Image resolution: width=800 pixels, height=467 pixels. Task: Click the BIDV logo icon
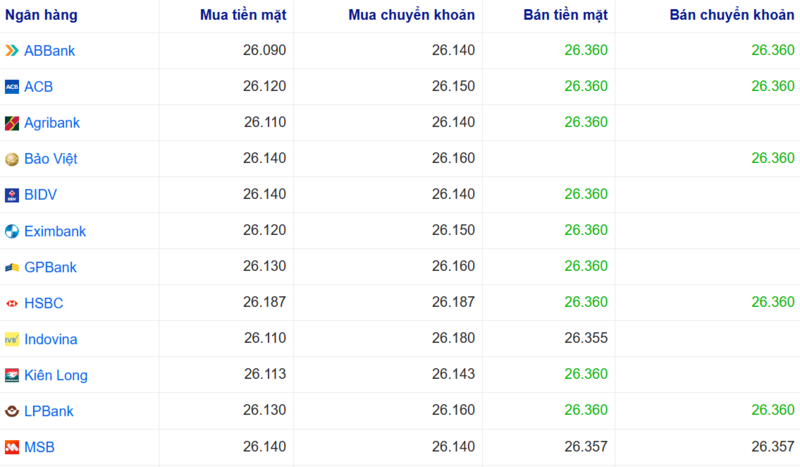tap(12, 195)
